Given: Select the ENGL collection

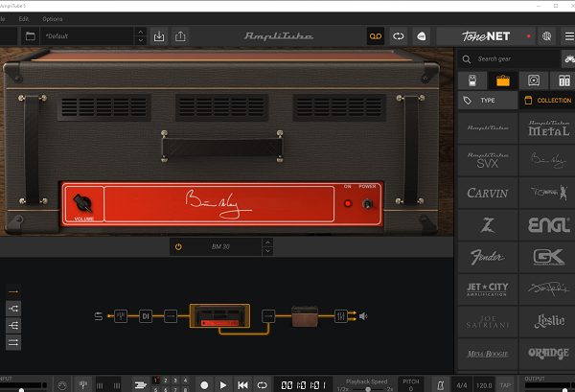Looking at the screenshot, I should point(547,225).
